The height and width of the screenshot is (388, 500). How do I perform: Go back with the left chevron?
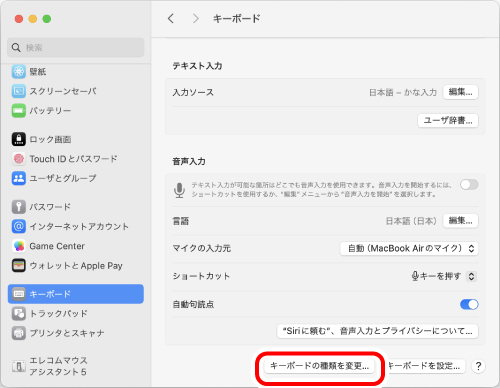[171, 19]
